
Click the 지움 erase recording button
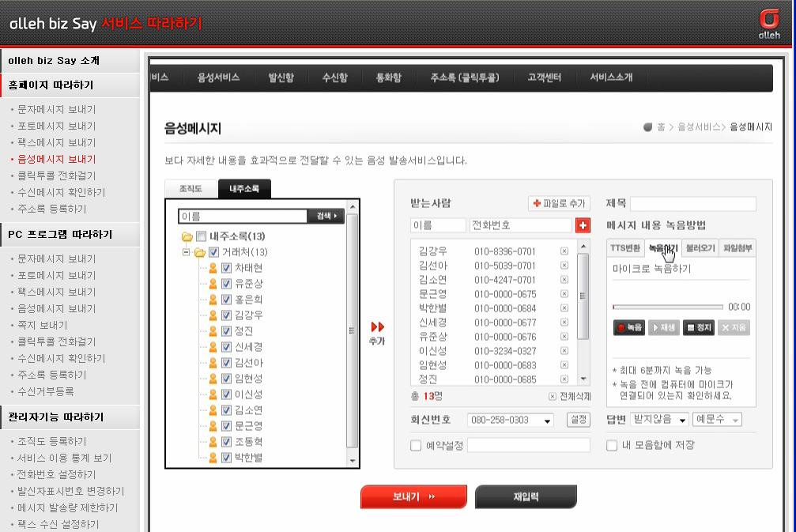coord(734,328)
